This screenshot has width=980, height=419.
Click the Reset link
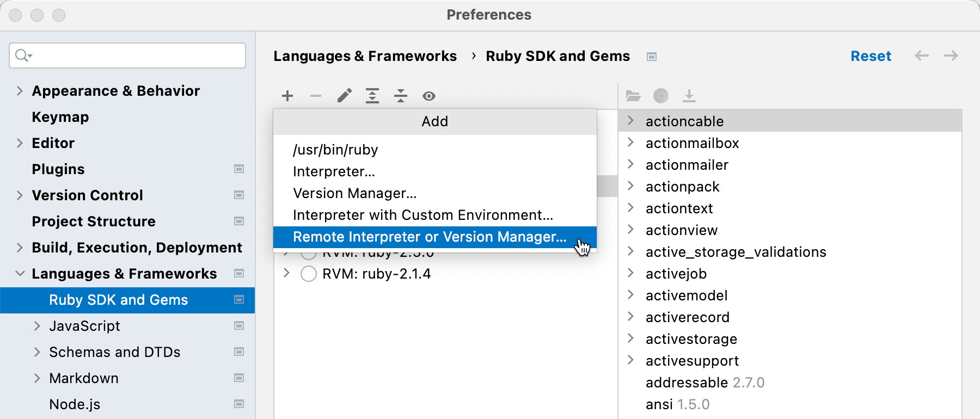click(x=871, y=56)
